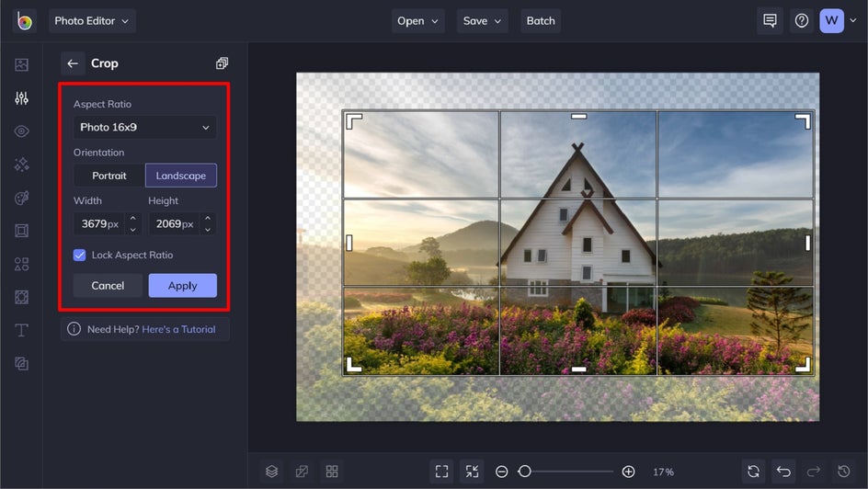Click the W user avatar
This screenshot has width=868, height=489.
pos(831,21)
